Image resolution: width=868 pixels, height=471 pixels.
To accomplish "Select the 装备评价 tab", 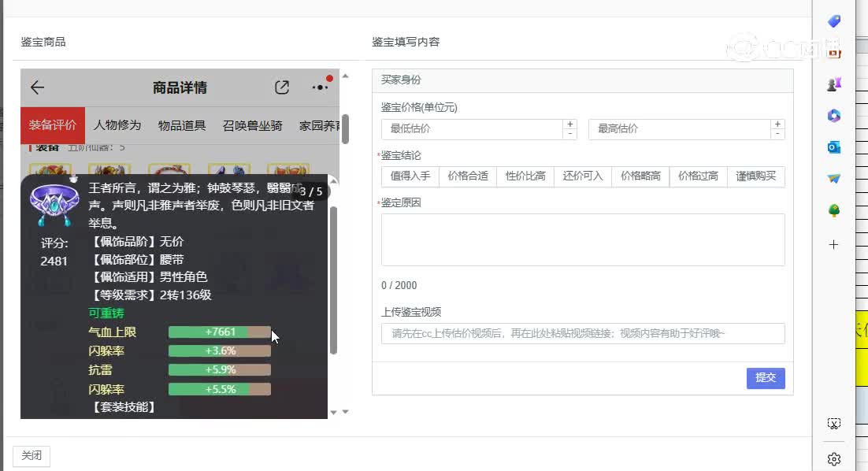I will pyautogui.click(x=53, y=125).
